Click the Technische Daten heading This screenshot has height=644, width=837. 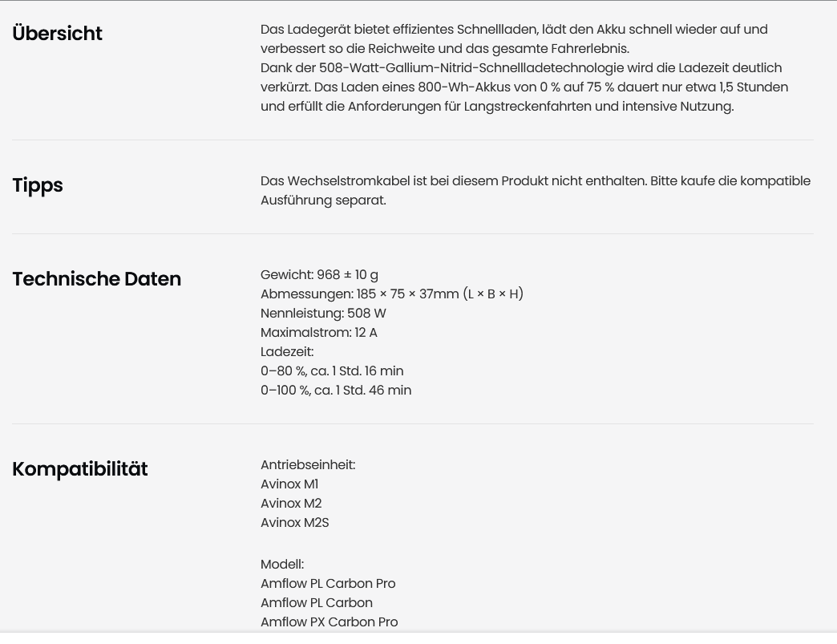[x=97, y=279]
